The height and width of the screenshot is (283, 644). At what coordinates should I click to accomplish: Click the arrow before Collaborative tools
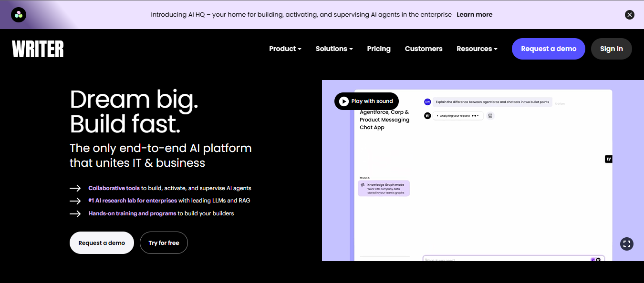coord(75,188)
